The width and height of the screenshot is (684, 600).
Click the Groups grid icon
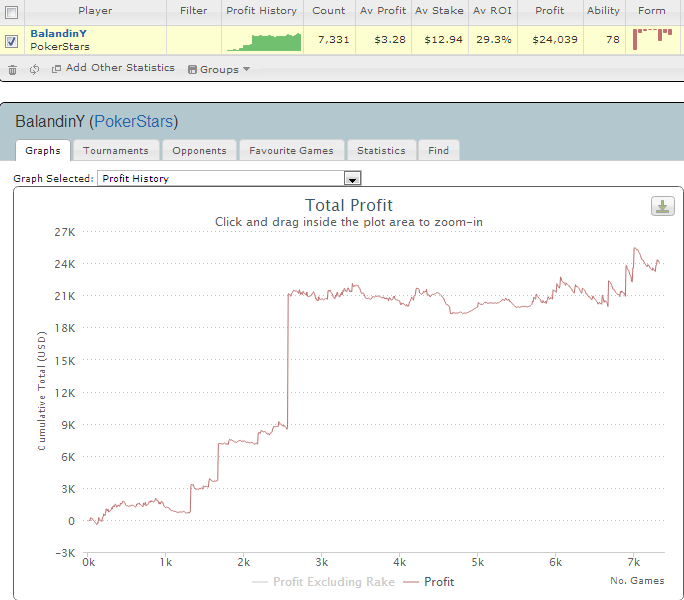click(192, 69)
